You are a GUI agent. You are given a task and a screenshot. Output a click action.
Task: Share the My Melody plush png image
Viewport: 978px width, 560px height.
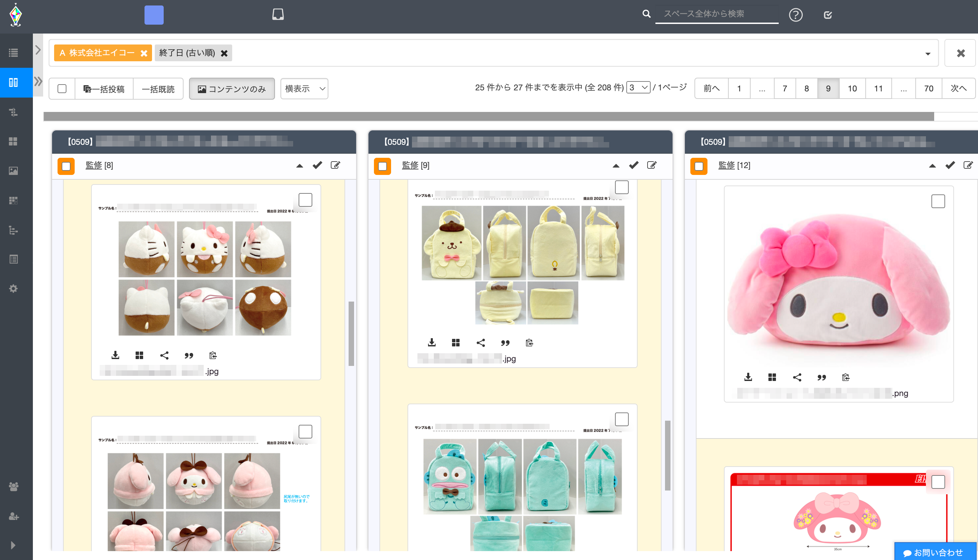click(x=797, y=377)
